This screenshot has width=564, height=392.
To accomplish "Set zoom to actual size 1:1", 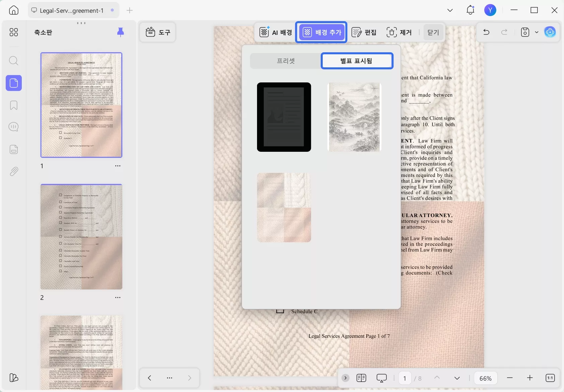I will click(550, 378).
